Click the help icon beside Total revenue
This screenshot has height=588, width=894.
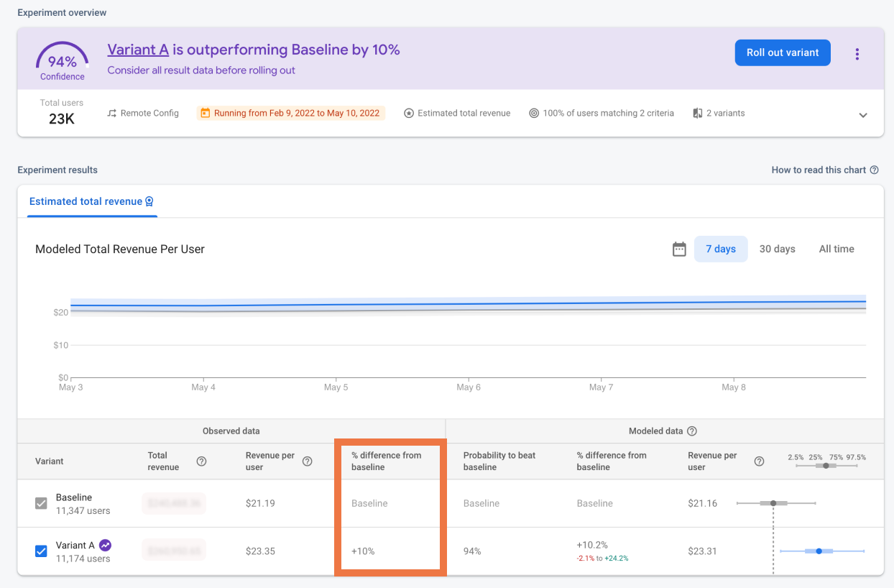[x=201, y=461]
